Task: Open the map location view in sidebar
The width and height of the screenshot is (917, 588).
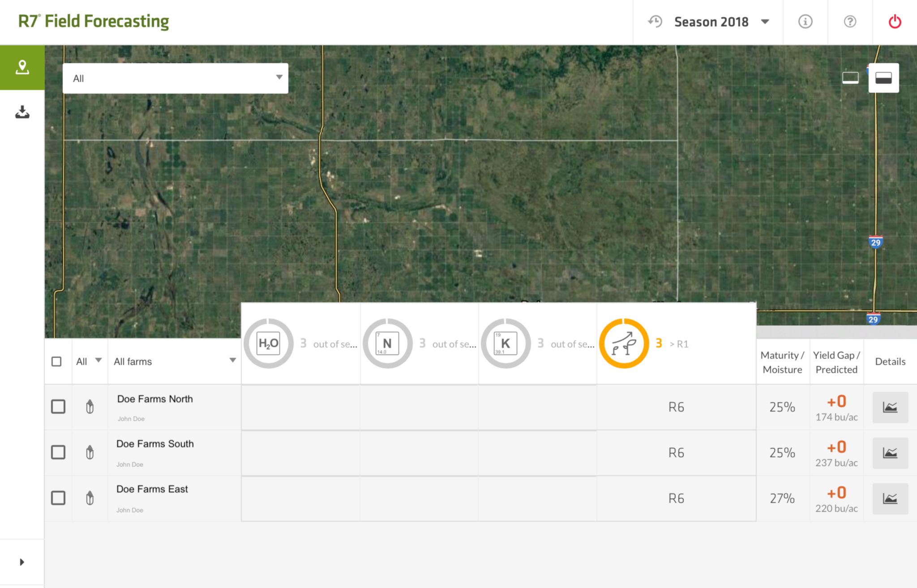Action: (22, 67)
